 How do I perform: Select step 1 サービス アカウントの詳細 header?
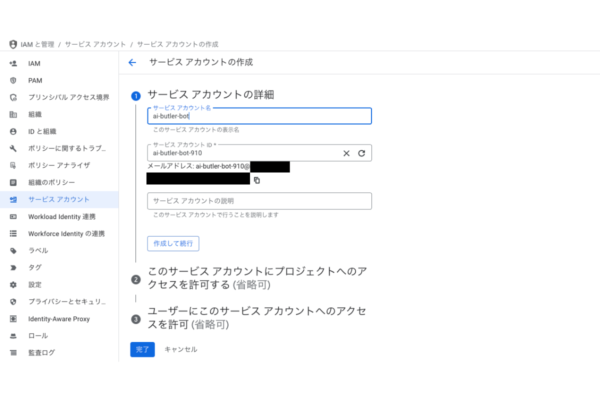tap(211, 95)
